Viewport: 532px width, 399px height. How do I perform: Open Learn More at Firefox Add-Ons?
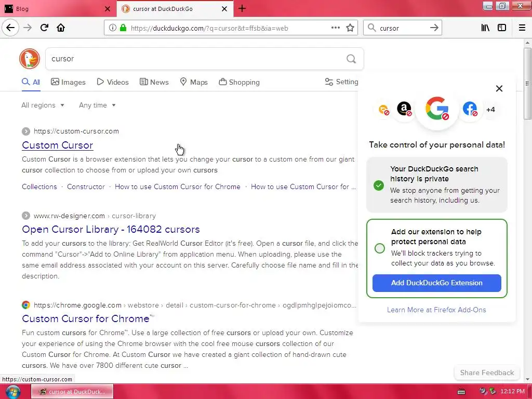click(436, 310)
